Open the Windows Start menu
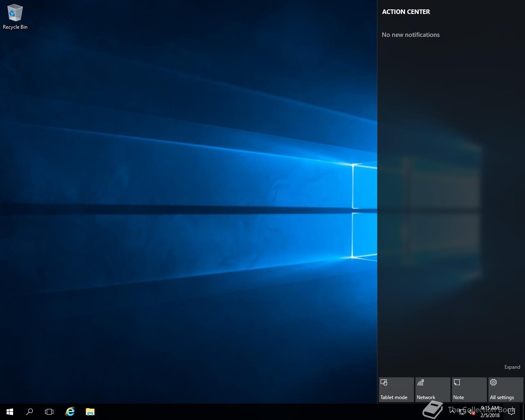 (x=10, y=412)
